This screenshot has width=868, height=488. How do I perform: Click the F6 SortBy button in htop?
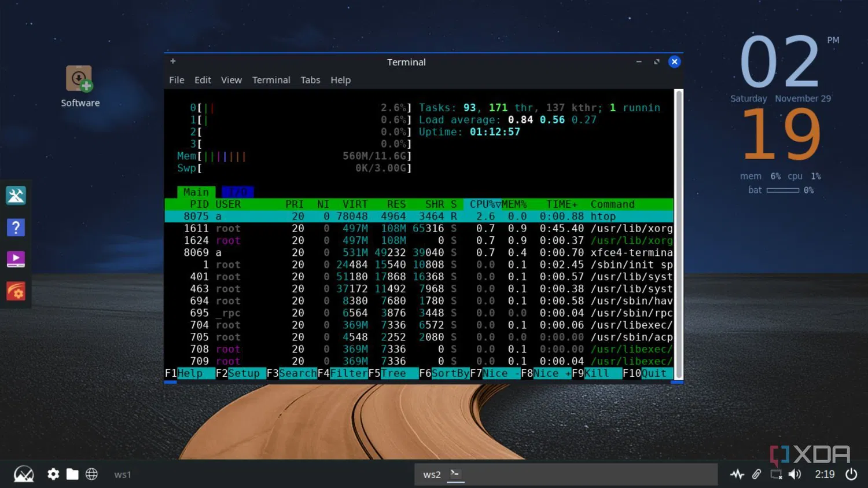444,373
